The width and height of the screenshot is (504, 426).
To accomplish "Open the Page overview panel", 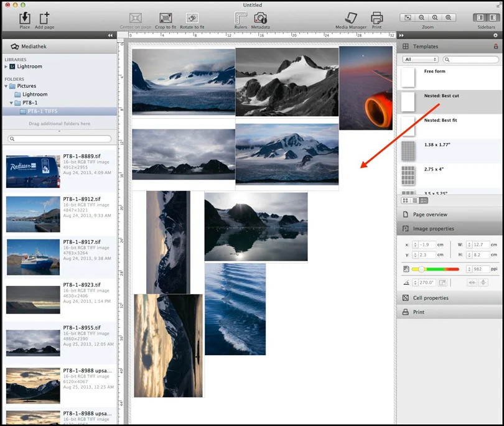I will 449,215.
